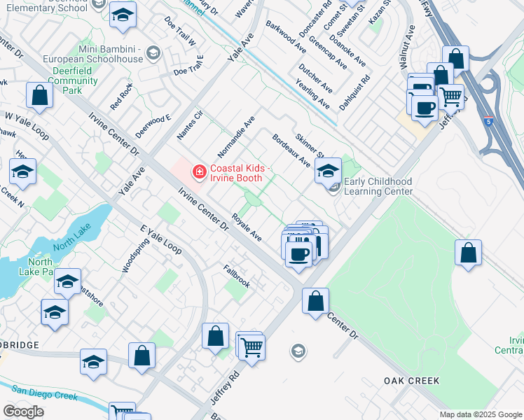Open the school marker beside Early Childhood Learning Center
This screenshot has width=524, height=420.
[x=328, y=171]
